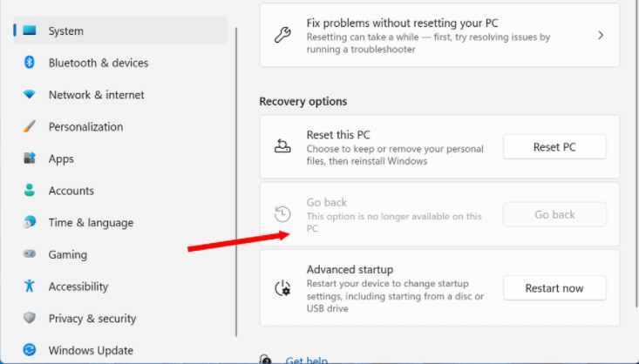Screen dimensions: 639x364
Task: Open the System settings category
Action: (120, 30)
